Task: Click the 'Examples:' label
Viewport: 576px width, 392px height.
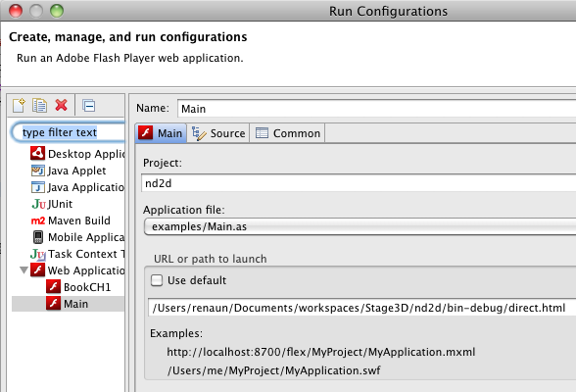Action: (176, 333)
